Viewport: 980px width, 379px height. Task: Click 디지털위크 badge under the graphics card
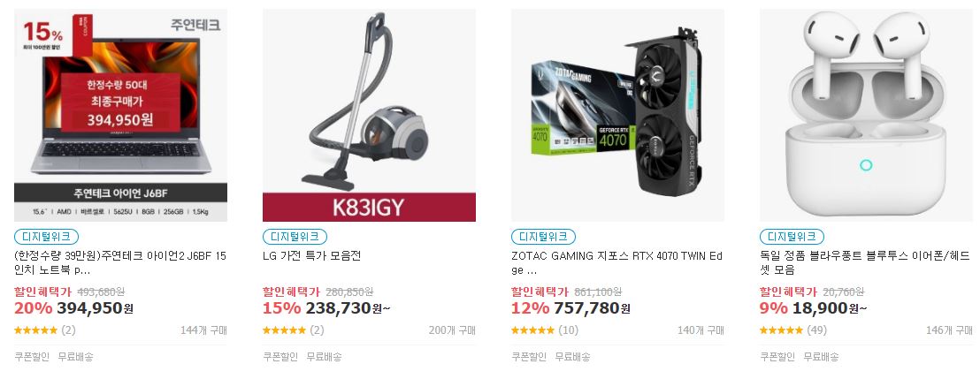coord(544,237)
